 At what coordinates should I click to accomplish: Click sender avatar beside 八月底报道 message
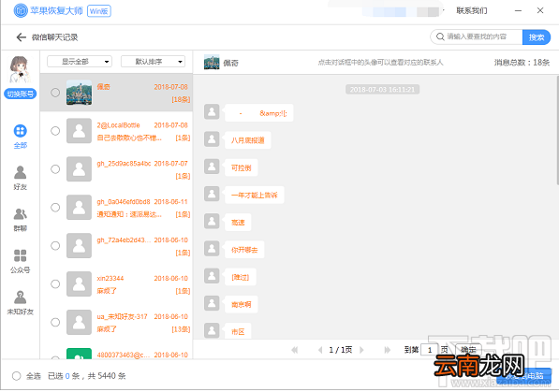(212, 139)
